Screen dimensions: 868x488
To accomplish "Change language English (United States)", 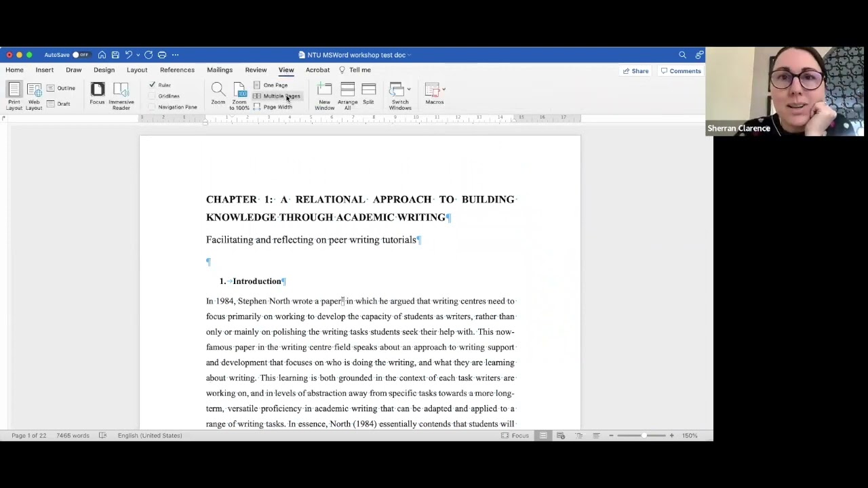I will pyautogui.click(x=150, y=436).
